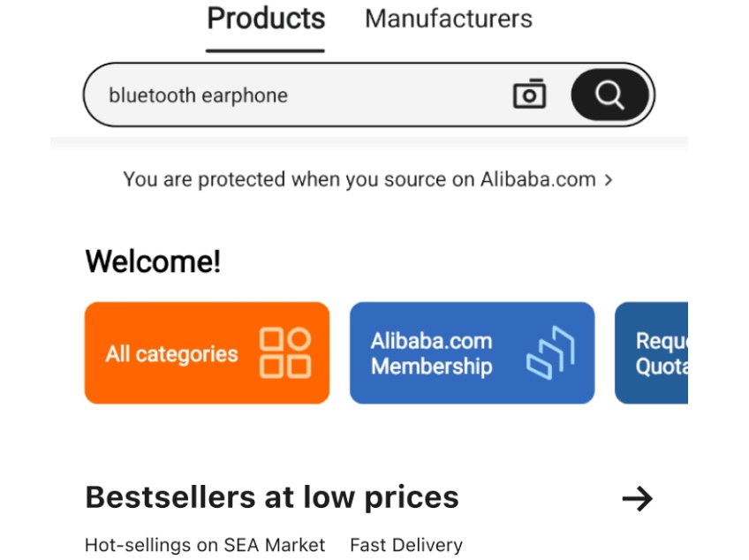Open the All categories card
The height and width of the screenshot is (560, 749).
(207, 353)
